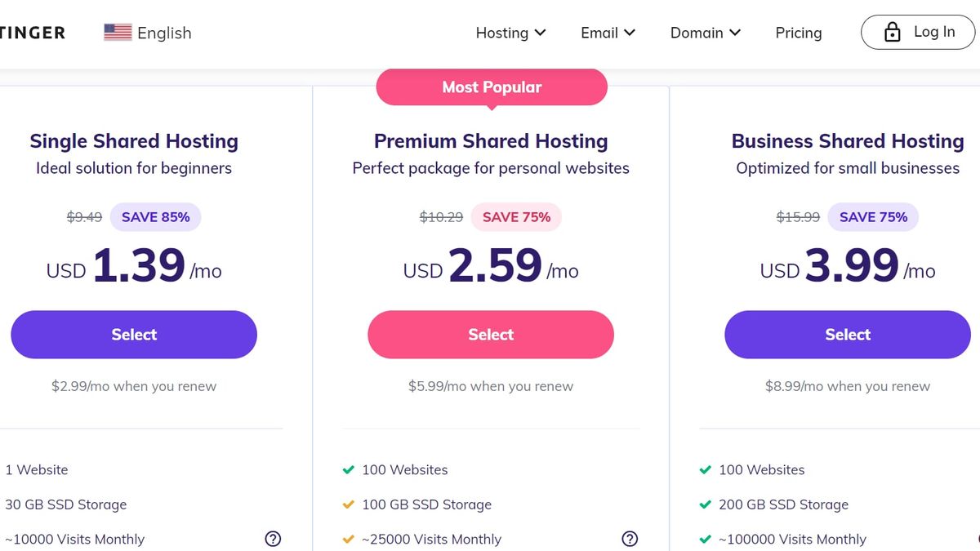Click checkmark beside ~100000 Visits Monthly

[x=704, y=539]
